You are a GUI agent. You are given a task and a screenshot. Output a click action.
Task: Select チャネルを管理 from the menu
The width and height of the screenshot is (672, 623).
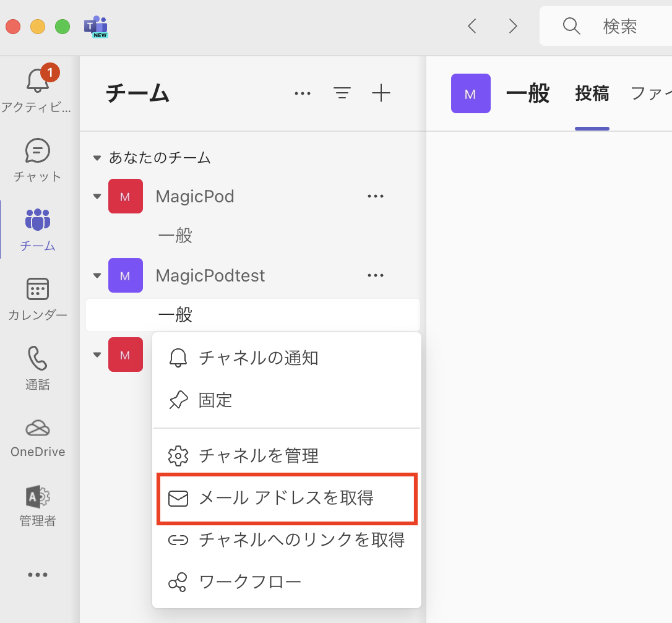(286, 455)
